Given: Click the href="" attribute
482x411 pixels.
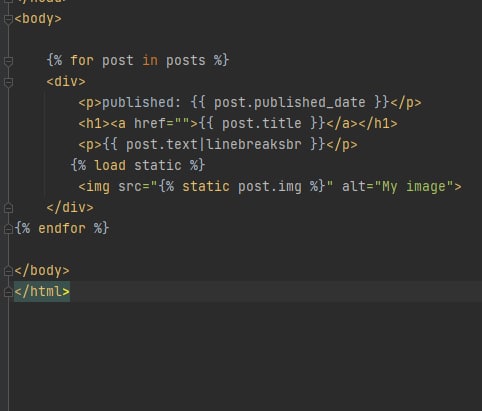Looking at the screenshot, I should pyautogui.click(x=161, y=123).
